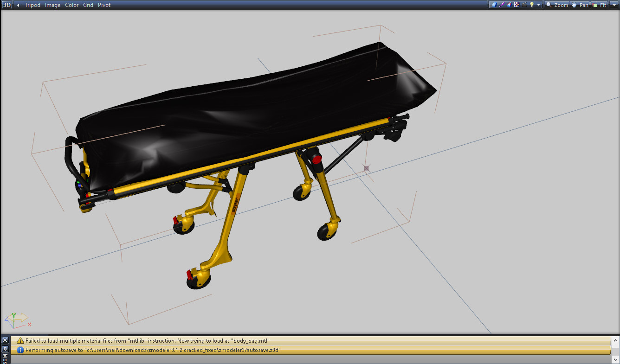Viewport: 620px width, 364px height.
Task: Open the Tripod menu
Action: pyautogui.click(x=32, y=5)
